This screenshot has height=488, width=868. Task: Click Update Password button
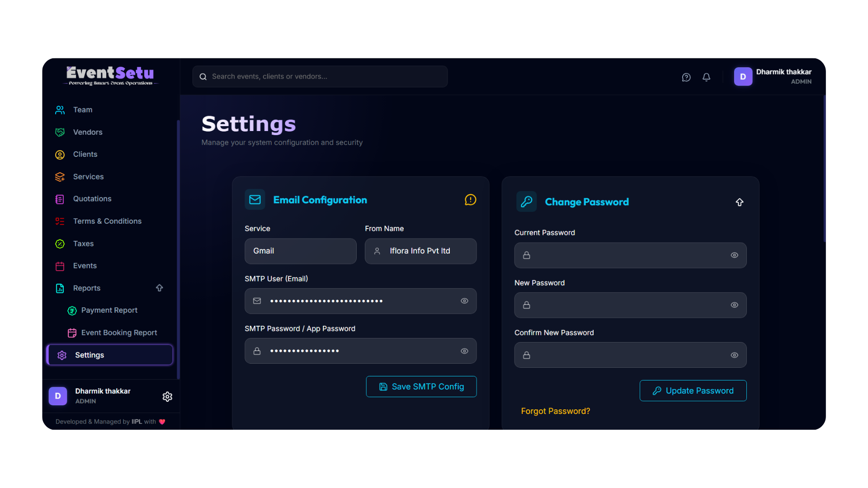[693, 391]
